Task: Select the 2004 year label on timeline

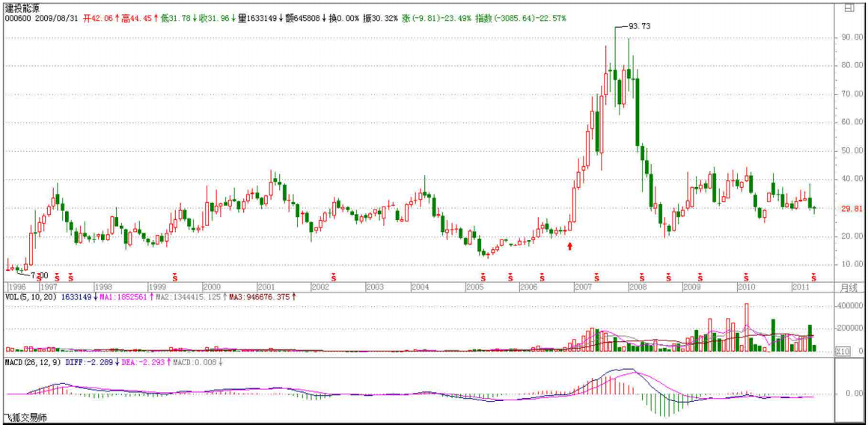Action: coord(420,287)
